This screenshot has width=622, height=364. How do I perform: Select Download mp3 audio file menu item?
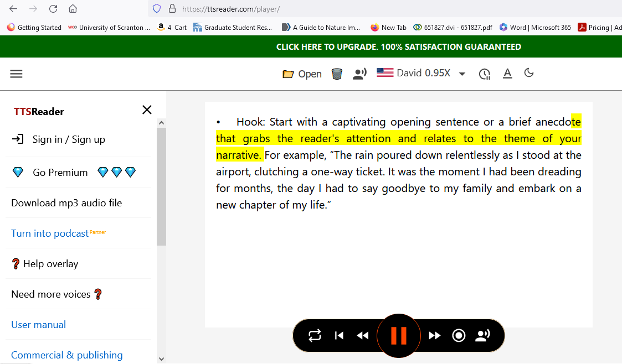pos(66,203)
